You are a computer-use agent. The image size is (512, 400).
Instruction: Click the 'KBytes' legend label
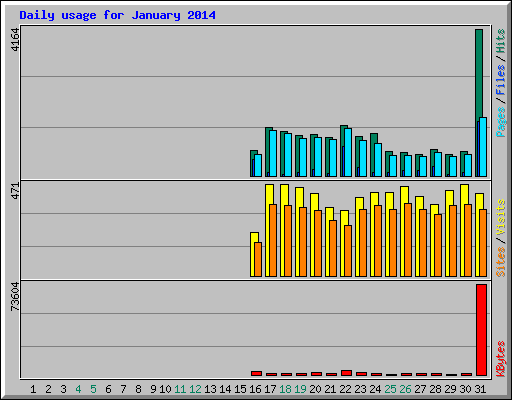[500, 359]
